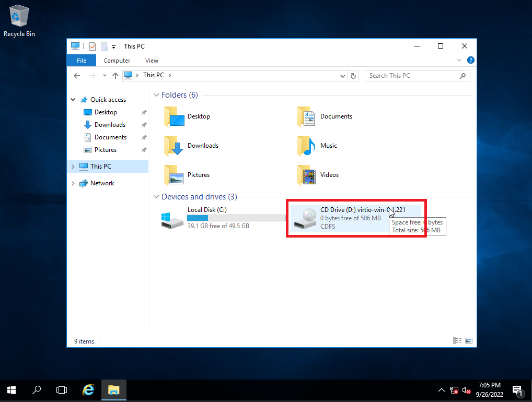Click the Properties quick access toolbar icon
This screenshot has height=402, width=532.
(x=92, y=46)
